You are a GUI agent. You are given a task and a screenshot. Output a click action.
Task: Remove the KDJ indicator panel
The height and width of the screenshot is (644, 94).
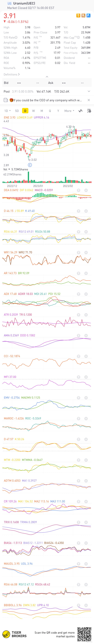(x=86, y=211)
